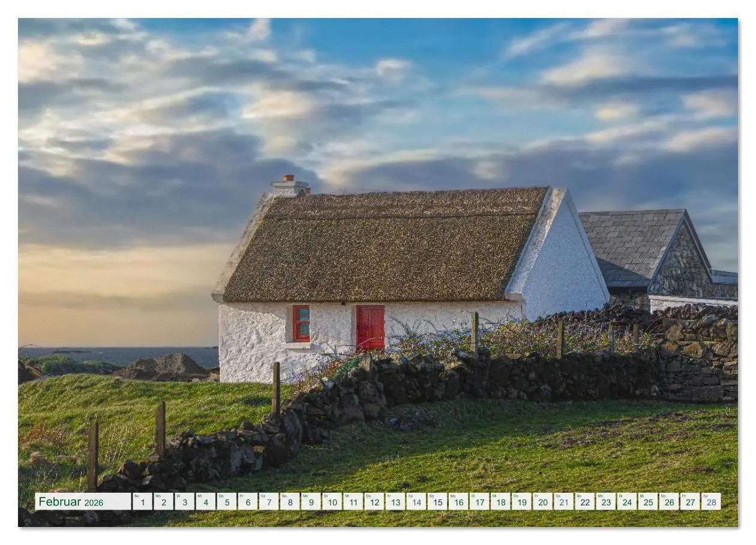Select day 18 in the calendar strip
756x545 pixels.
coord(500,502)
